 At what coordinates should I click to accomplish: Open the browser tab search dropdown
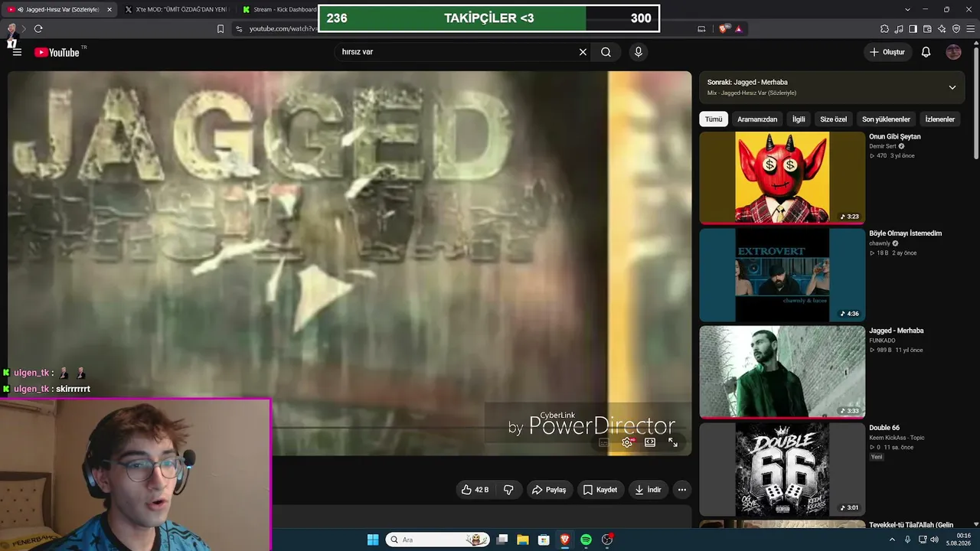click(907, 9)
